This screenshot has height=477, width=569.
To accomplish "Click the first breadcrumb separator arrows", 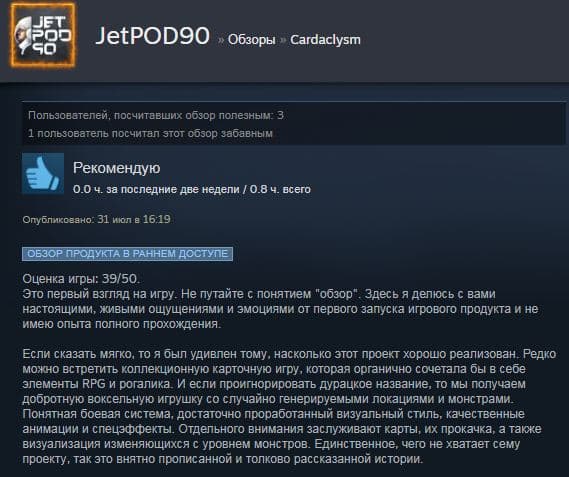I will pyautogui.click(x=221, y=40).
